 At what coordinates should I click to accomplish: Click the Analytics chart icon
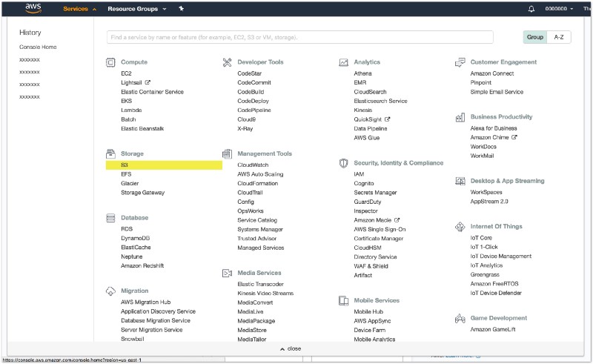click(x=343, y=62)
